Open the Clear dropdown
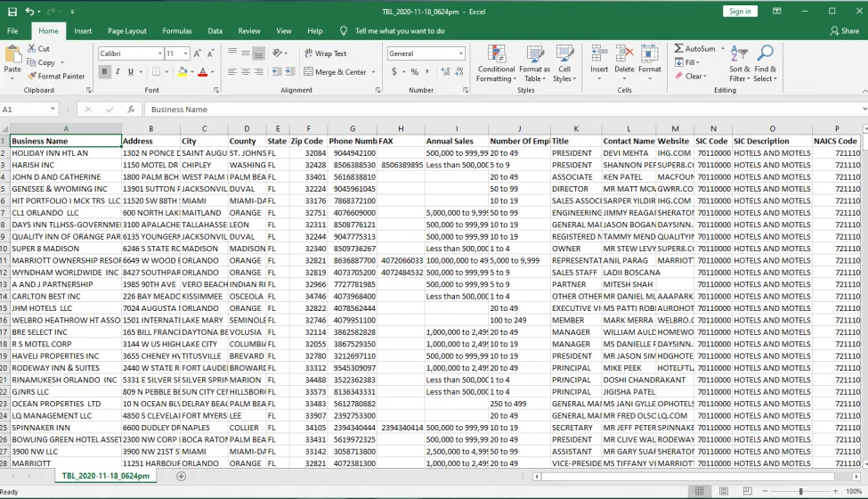This screenshot has width=868, height=499. [x=691, y=76]
